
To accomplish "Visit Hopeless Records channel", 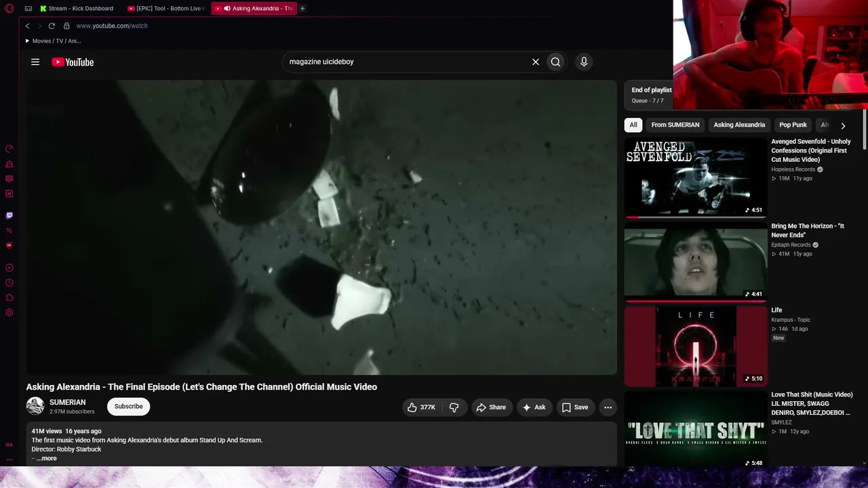I will (793, 169).
